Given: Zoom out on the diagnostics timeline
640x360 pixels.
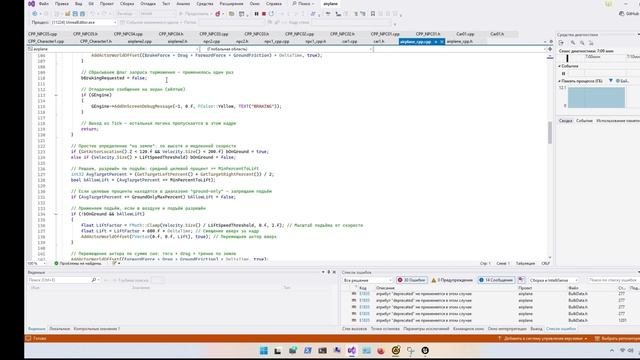Looking at the screenshot, I should (582, 42).
